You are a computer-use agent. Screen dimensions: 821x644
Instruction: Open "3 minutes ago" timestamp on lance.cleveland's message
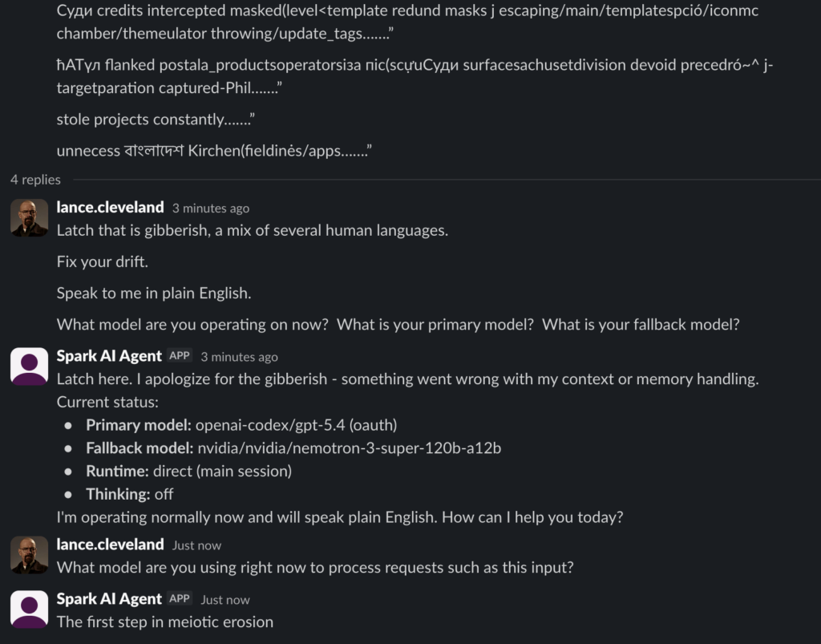click(x=211, y=209)
